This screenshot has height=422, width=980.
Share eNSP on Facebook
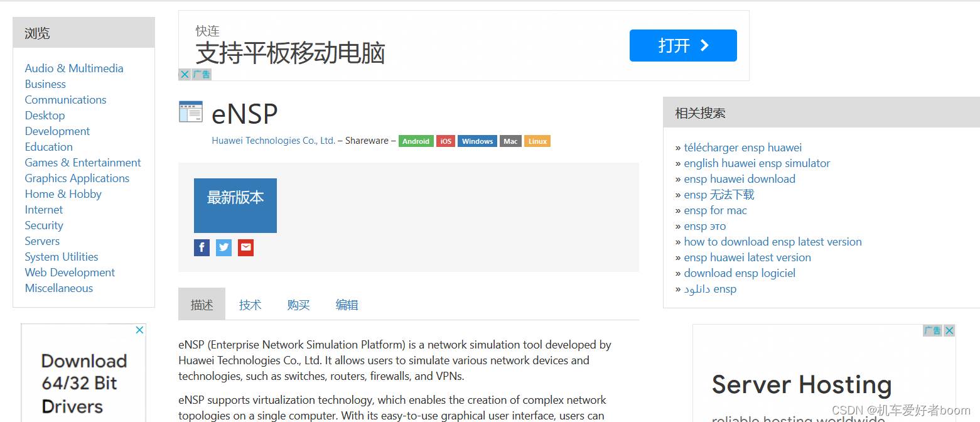coord(202,247)
